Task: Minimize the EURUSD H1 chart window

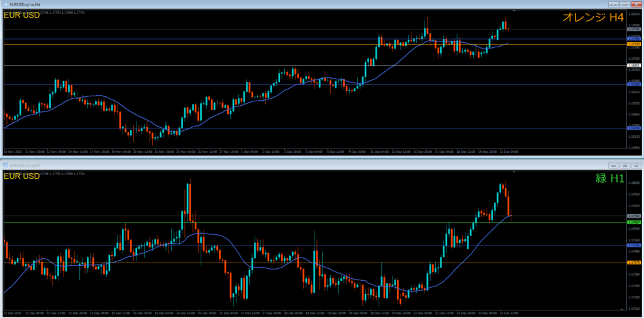Action: (615, 165)
